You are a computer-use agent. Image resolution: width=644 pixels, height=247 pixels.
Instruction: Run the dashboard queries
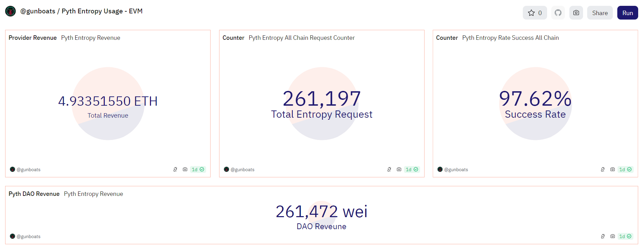[x=628, y=13]
